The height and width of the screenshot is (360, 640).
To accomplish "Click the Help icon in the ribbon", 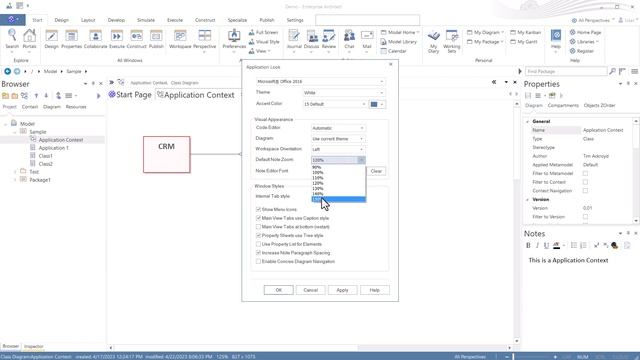I will [556, 39].
